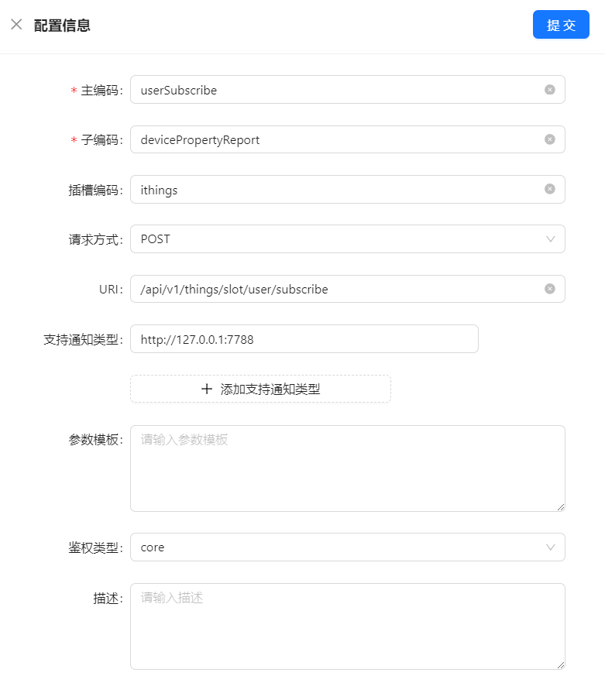Click the 鉴权类型 core select box

pyautogui.click(x=333, y=547)
